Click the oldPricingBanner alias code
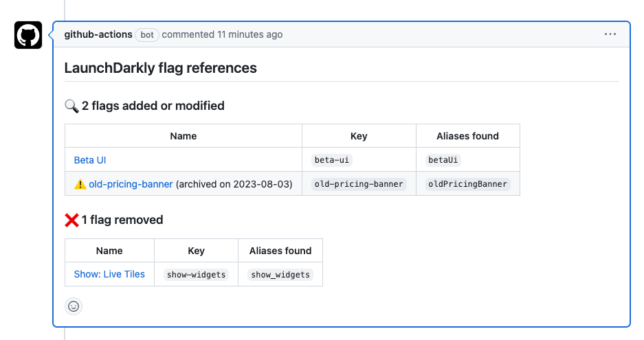 pos(467,184)
